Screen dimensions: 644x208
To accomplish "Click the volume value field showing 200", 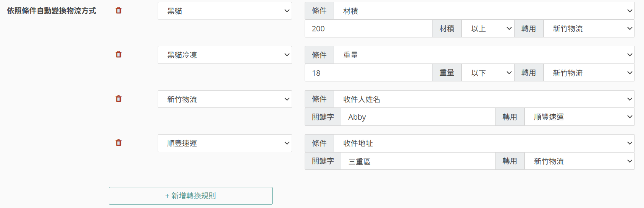I will tap(368, 29).
